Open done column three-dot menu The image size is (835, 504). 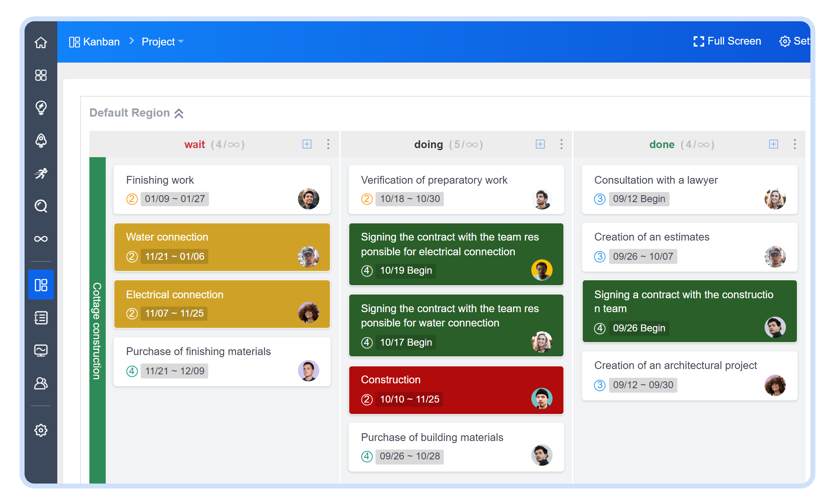(x=795, y=144)
